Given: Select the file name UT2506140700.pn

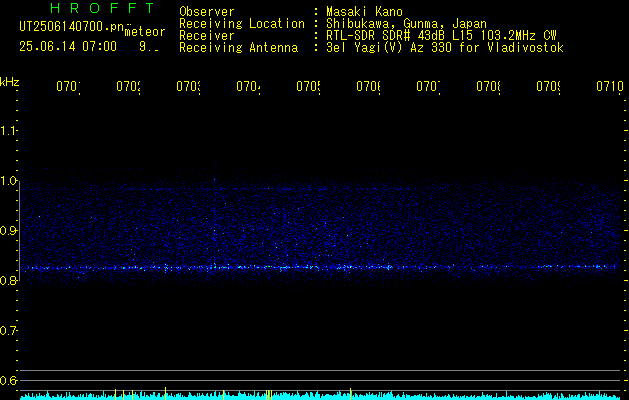Looking at the screenshot, I should [71, 26].
